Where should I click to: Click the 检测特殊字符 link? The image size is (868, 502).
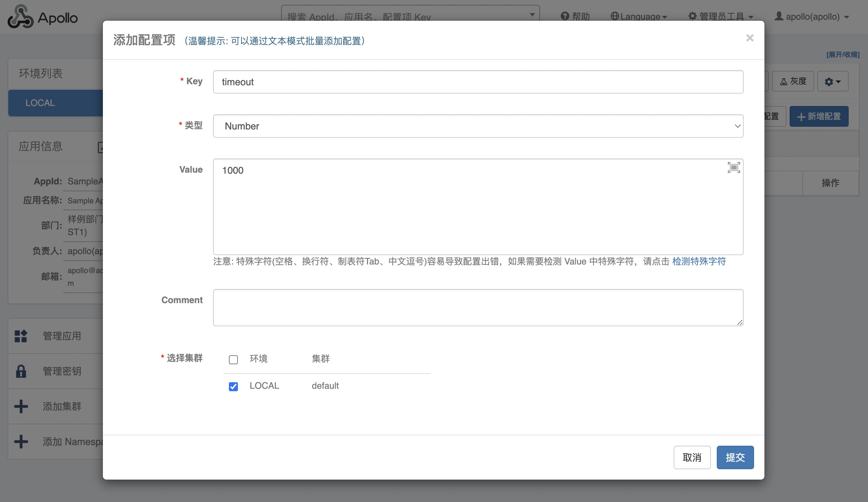point(699,261)
